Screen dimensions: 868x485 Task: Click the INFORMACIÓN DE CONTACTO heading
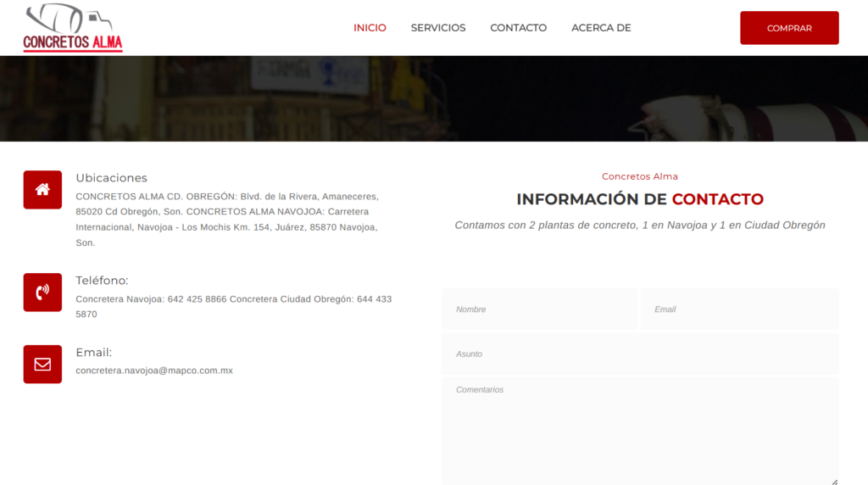(x=640, y=198)
